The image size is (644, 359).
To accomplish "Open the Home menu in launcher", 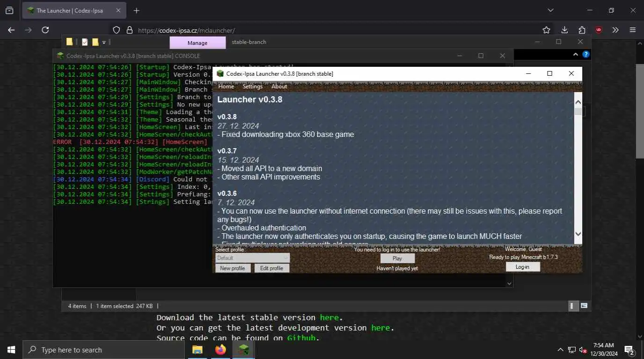I will coord(226,86).
